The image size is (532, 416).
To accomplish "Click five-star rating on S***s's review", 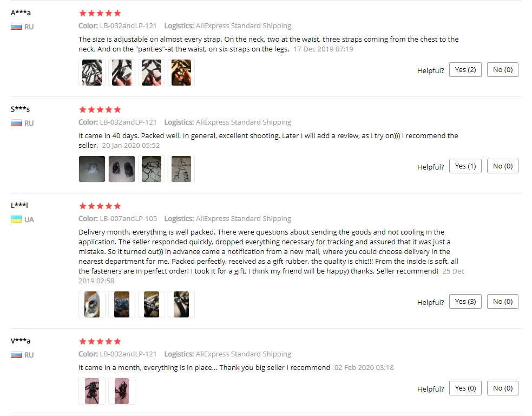I will click(x=100, y=109).
